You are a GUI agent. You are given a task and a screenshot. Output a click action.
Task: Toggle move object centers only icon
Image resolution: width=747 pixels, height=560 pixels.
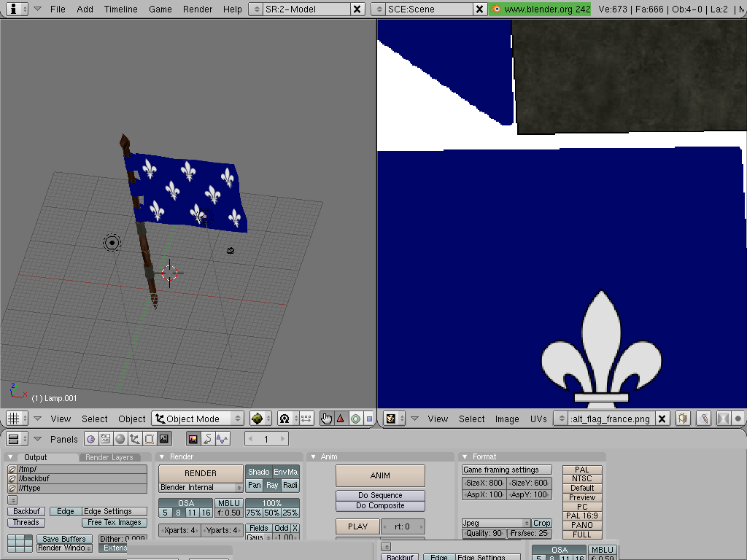coord(306,419)
